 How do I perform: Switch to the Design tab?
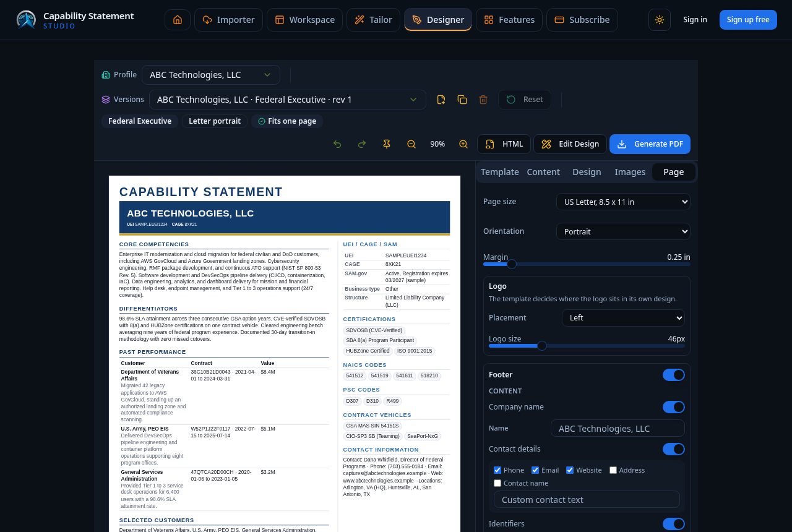(587, 172)
